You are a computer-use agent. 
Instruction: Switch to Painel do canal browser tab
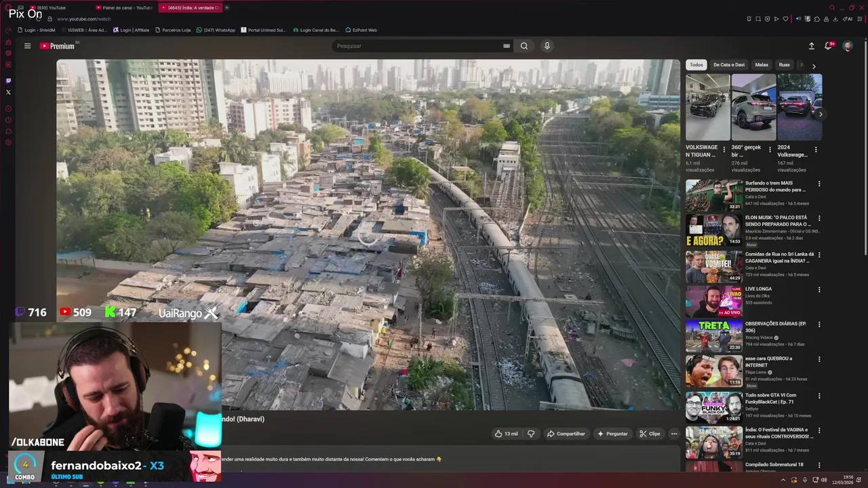(x=123, y=7)
